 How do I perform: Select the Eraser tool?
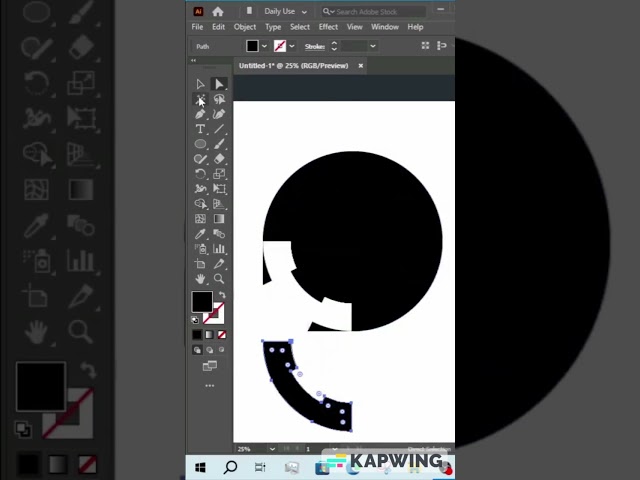pyautogui.click(x=219, y=159)
